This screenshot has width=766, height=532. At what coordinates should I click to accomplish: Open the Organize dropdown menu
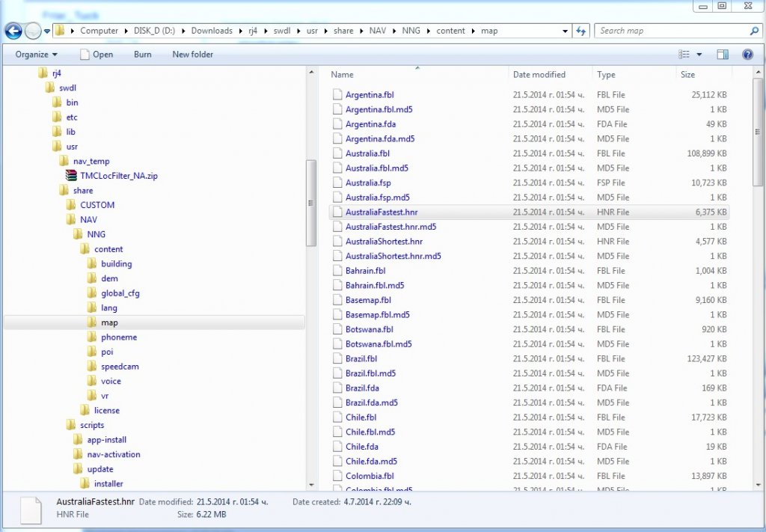click(x=36, y=55)
